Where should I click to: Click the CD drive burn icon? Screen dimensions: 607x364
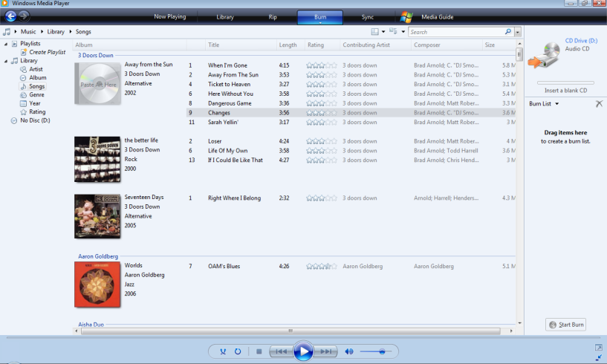pyautogui.click(x=545, y=55)
